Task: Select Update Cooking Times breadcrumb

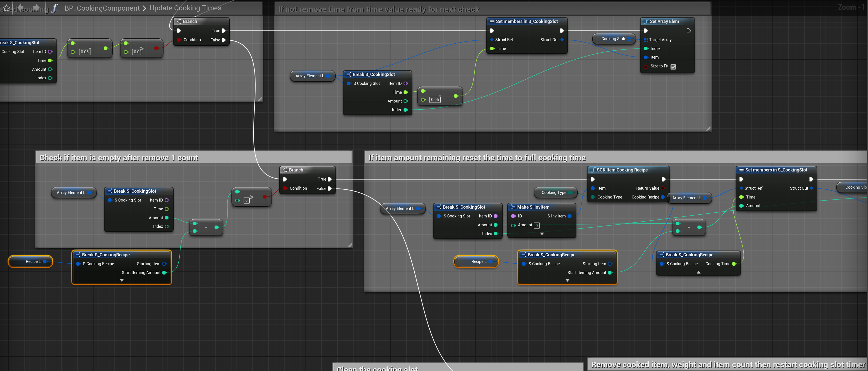Action: coord(185,8)
